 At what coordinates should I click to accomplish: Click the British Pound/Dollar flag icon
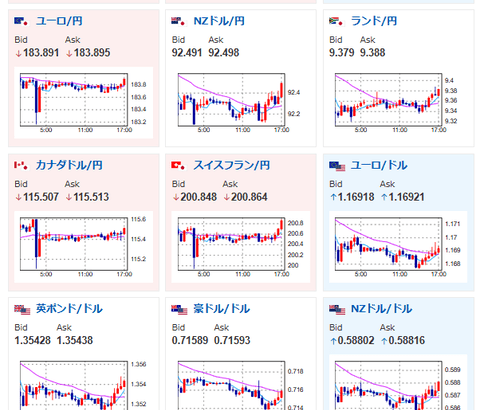point(22,309)
